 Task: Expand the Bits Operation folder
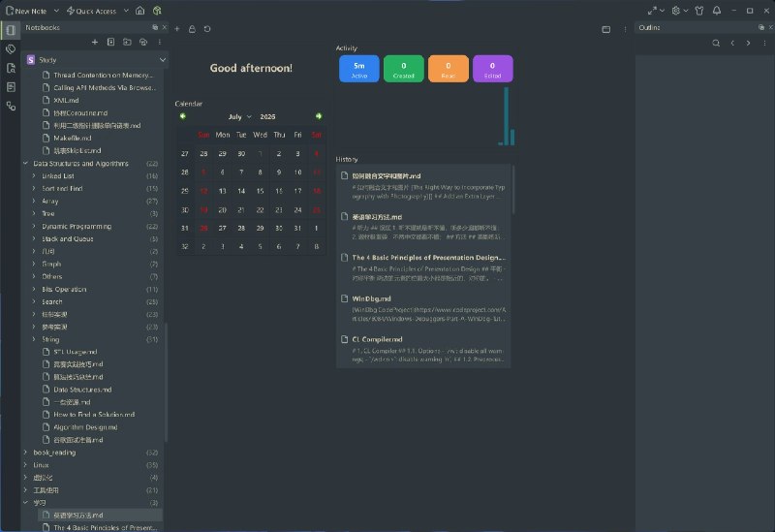(34, 289)
